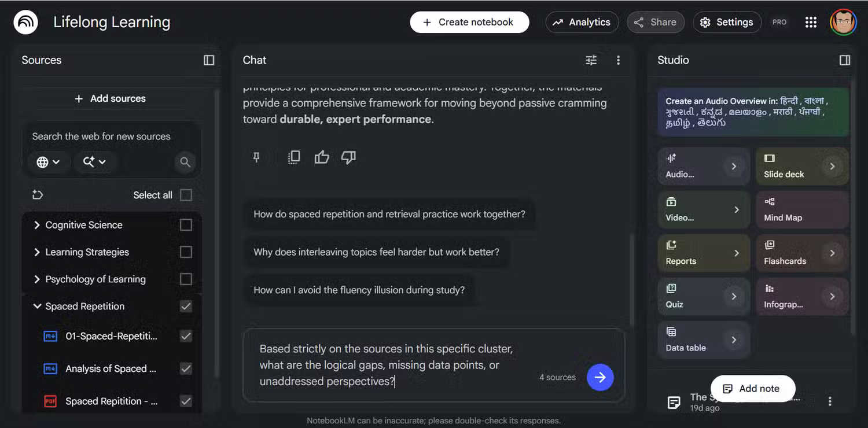Collapse the Sources panel icon
868x428 pixels.
[x=209, y=60]
